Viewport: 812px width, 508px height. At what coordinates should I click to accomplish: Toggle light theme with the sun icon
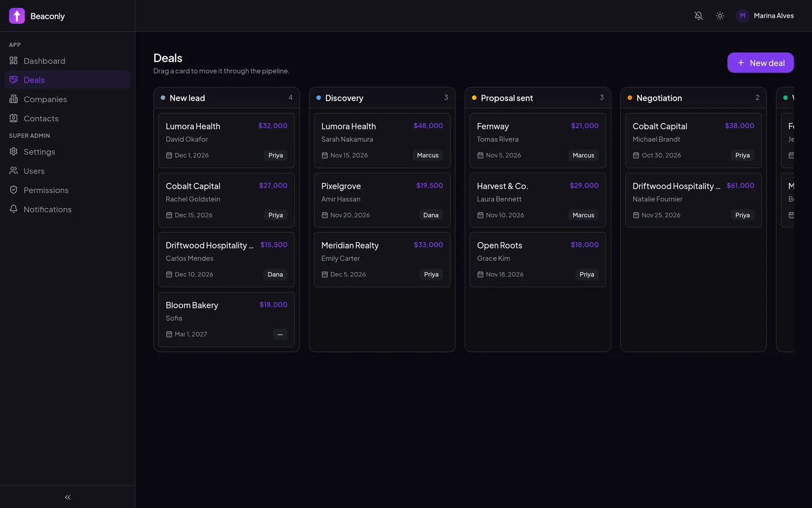click(x=720, y=16)
